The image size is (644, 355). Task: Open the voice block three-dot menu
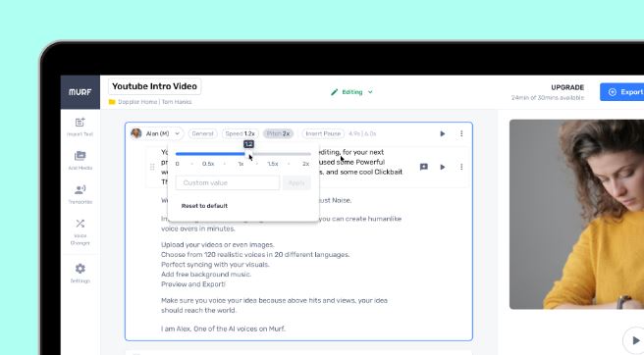(461, 133)
